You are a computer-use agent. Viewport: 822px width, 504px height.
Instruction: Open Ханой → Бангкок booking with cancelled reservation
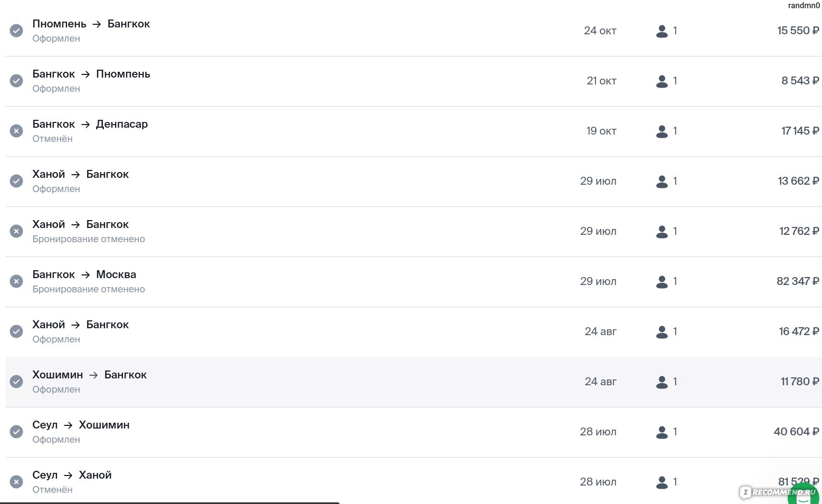413,232
